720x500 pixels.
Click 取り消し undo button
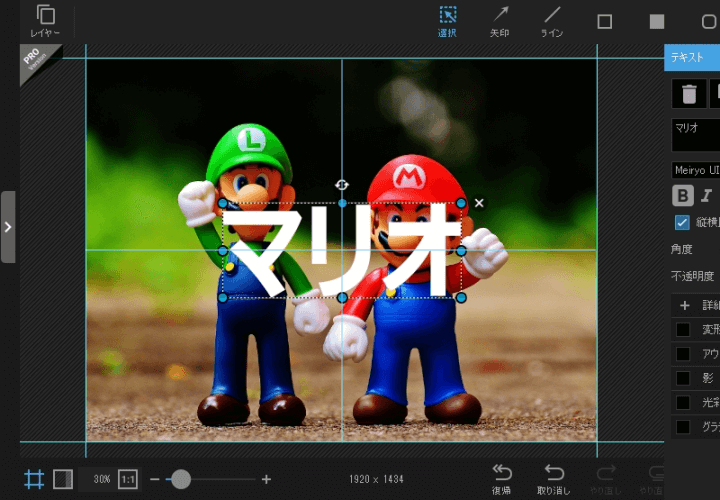point(554,479)
